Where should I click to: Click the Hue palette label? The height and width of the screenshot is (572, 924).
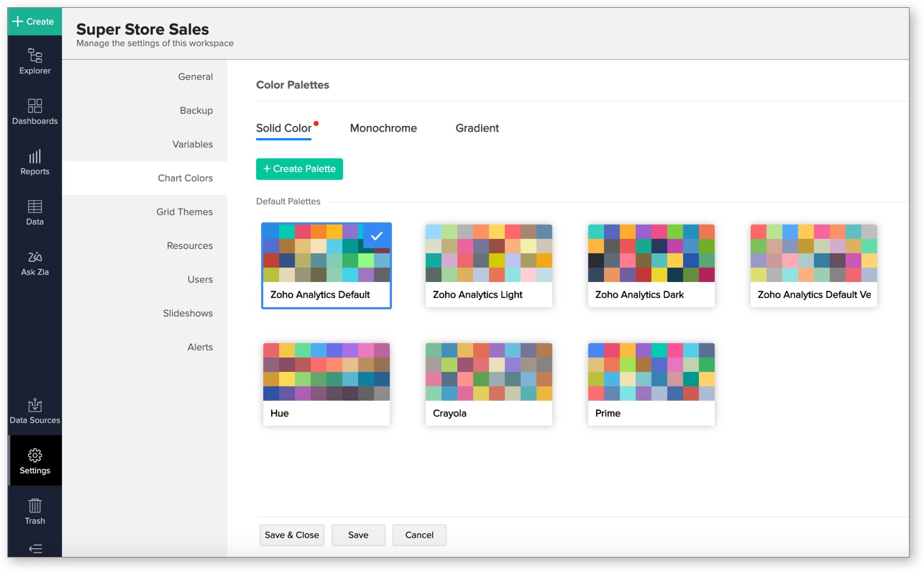click(x=280, y=413)
